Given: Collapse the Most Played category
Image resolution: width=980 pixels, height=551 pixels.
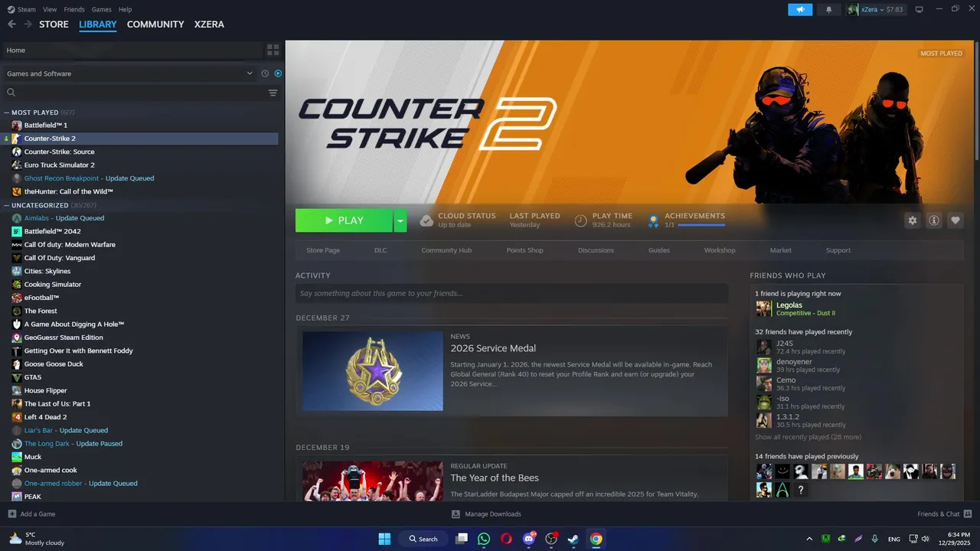Looking at the screenshot, I should [6, 112].
